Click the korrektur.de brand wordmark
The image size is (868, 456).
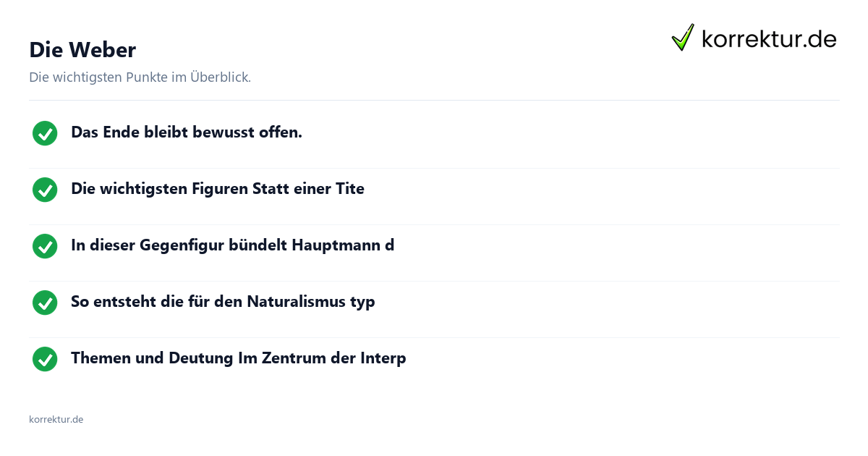(769, 39)
